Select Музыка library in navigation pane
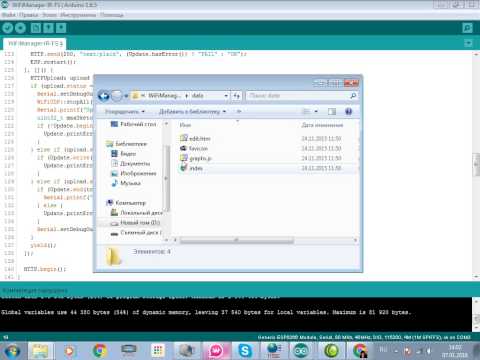This screenshot has width=480, height=360. click(x=126, y=183)
